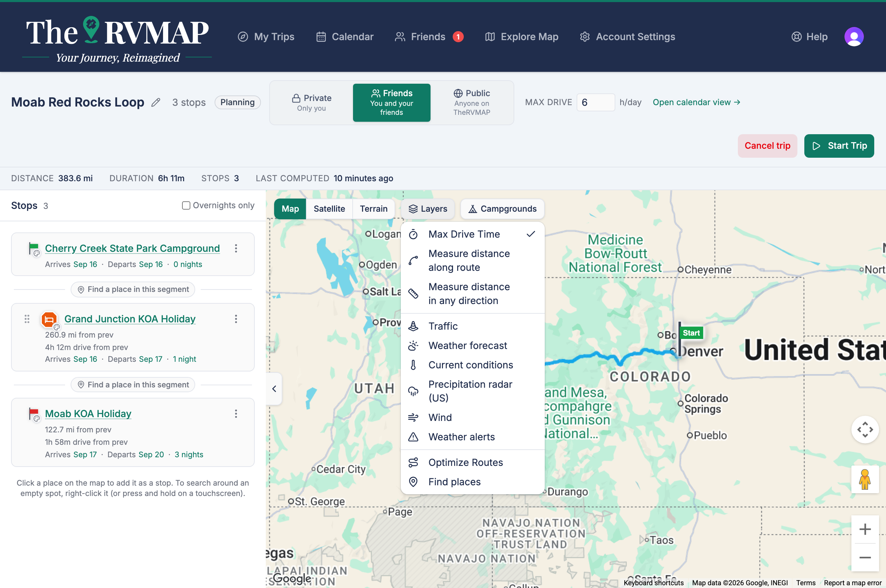Find a place after Grand Junction stop

click(133, 385)
